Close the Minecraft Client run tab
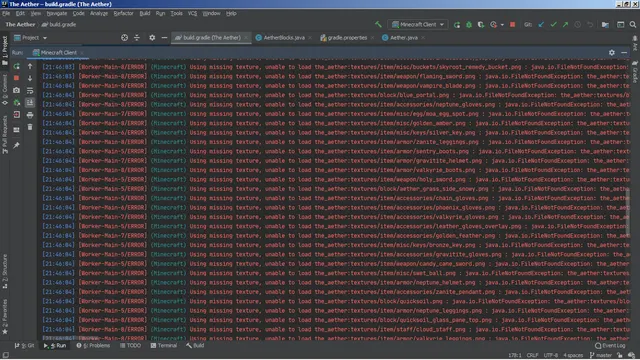Viewport: 640px width, 360px height. coord(82,53)
